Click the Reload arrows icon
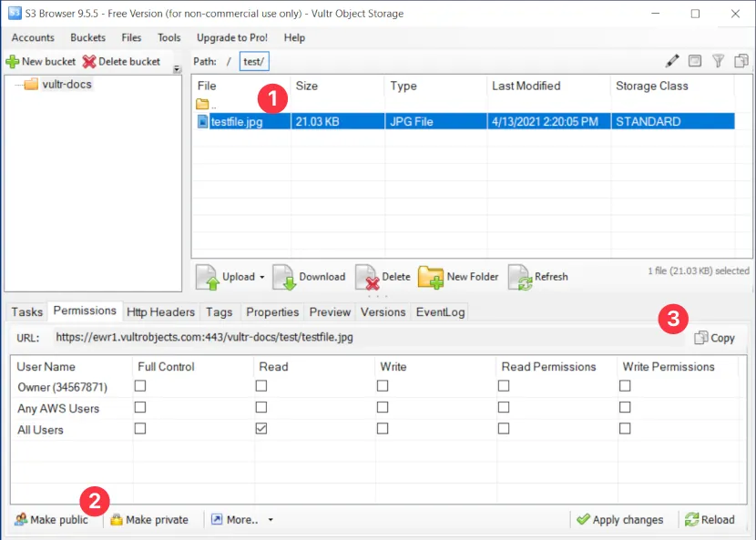 (692, 519)
